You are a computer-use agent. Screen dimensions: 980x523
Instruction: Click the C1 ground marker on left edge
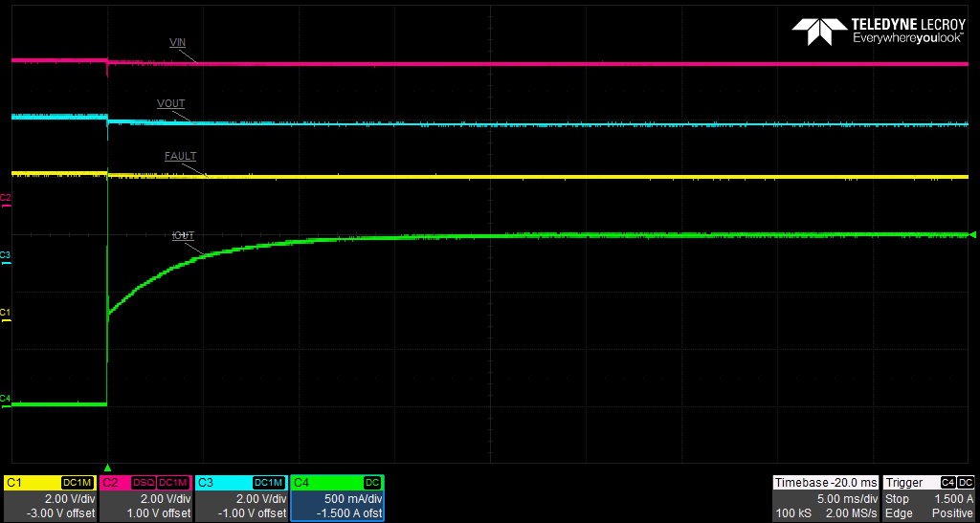coord(5,314)
